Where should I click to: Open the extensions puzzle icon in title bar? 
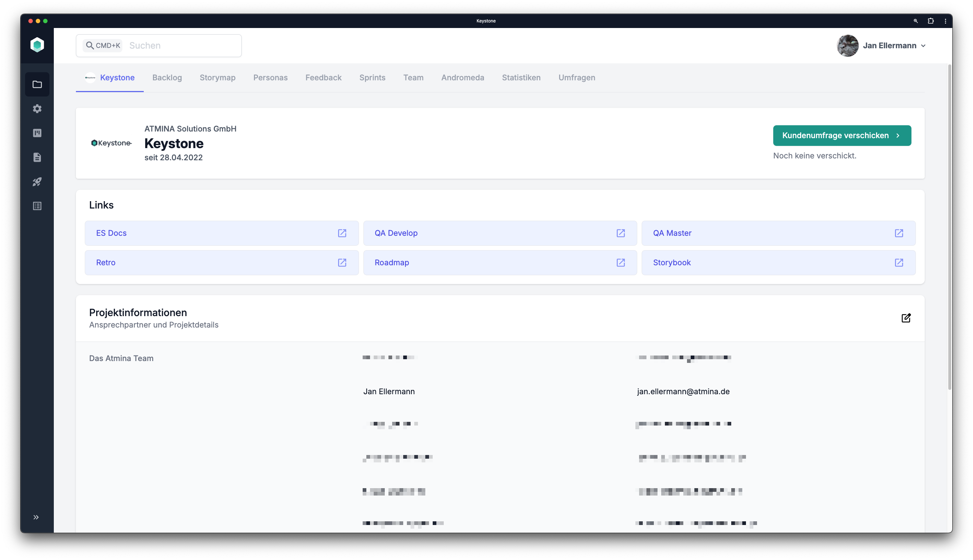tap(930, 21)
